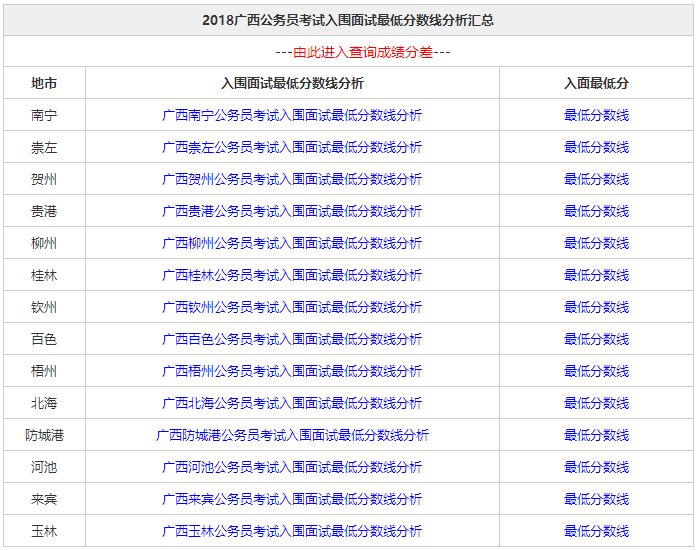Click 最低分数线 link in 百色 row

click(597, 340)
